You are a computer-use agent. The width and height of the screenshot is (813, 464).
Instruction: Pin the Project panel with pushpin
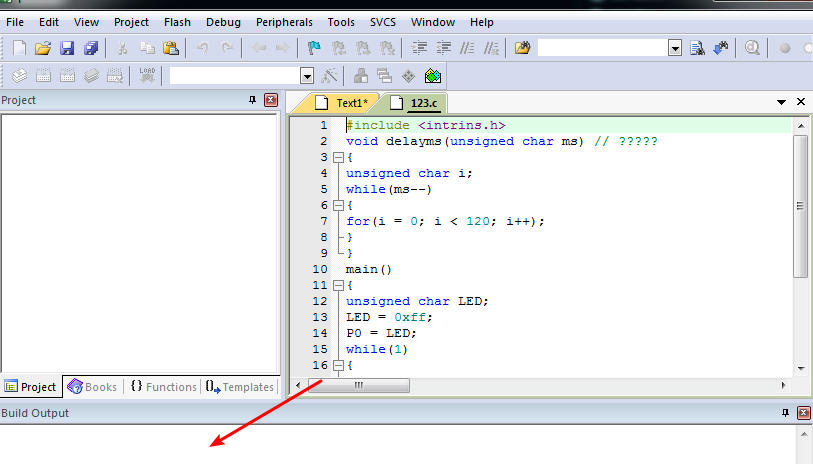(253, 100)
